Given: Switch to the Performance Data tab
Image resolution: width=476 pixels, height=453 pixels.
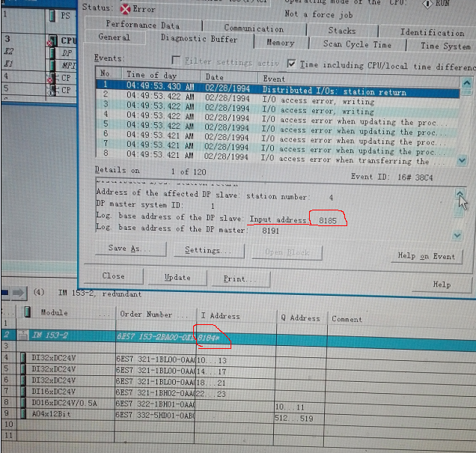Looking at the screenshot, I should [x=143, y=24].
